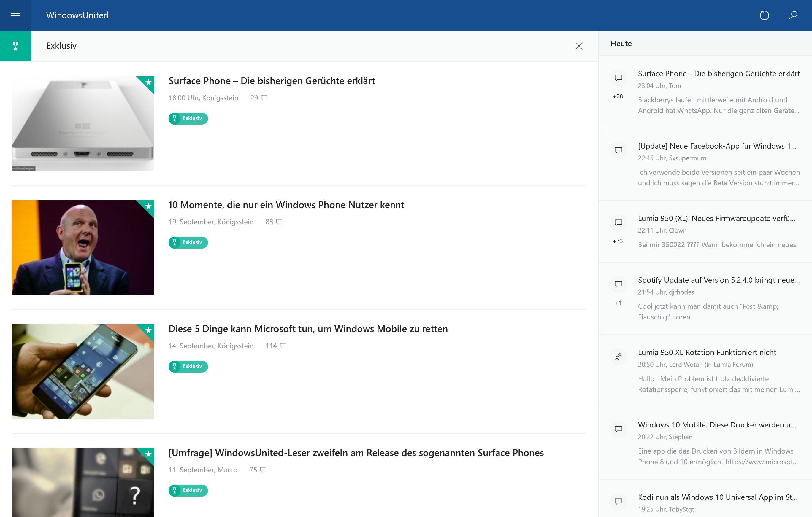
Task: Click comment icon beside 114 comments count
Action: 283,346
